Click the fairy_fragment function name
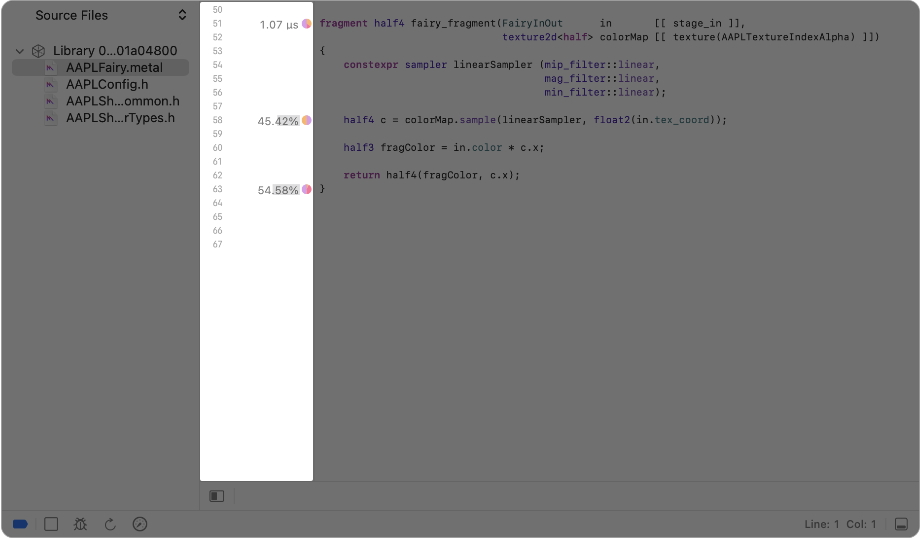The height and width of the screenshot is (538, 920). [454, 23]
